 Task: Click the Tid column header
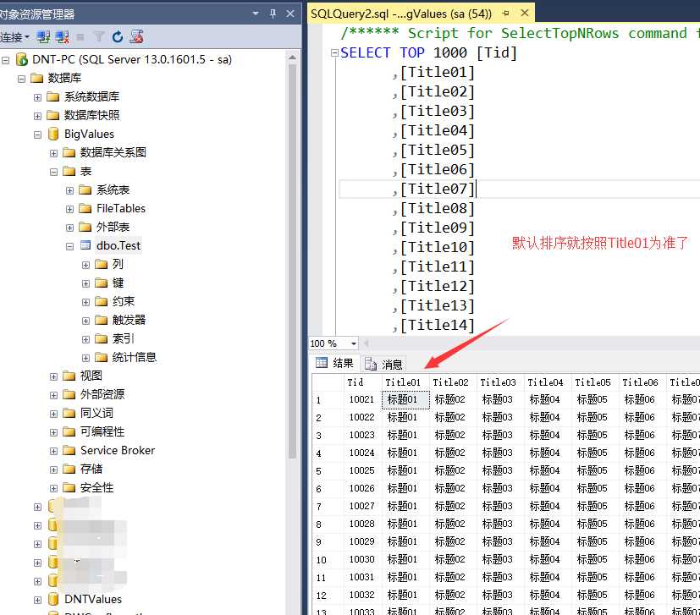[x=363, y=382]
